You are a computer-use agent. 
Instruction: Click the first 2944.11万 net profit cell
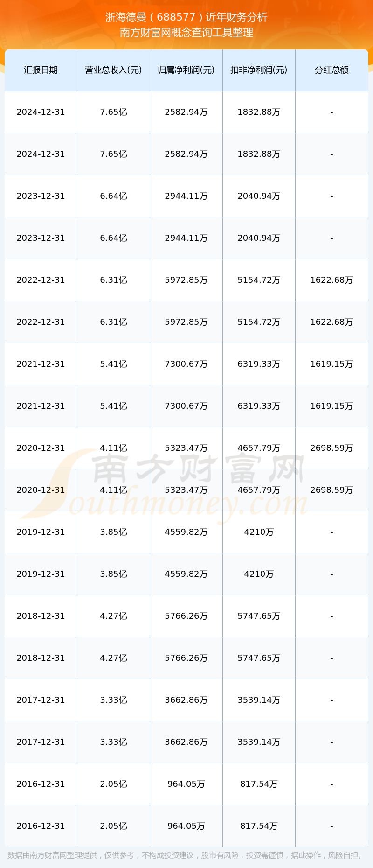(x=186, y=196)
